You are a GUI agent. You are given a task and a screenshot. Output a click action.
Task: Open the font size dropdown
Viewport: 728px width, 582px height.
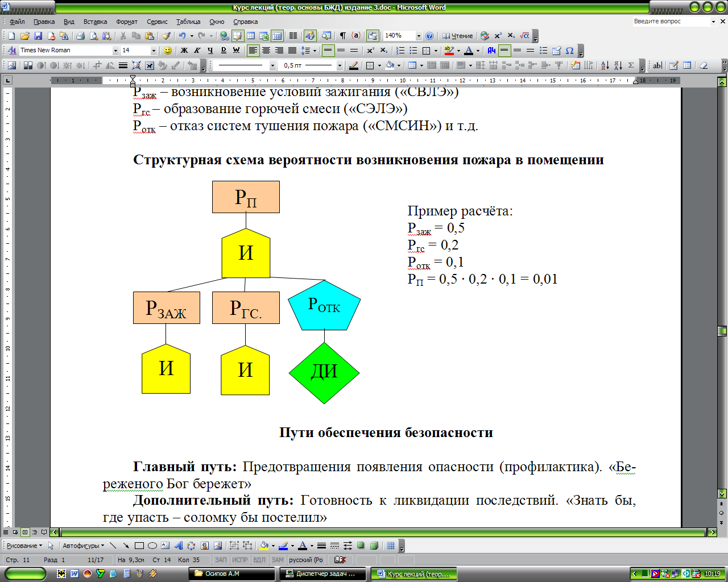[154, 51]
